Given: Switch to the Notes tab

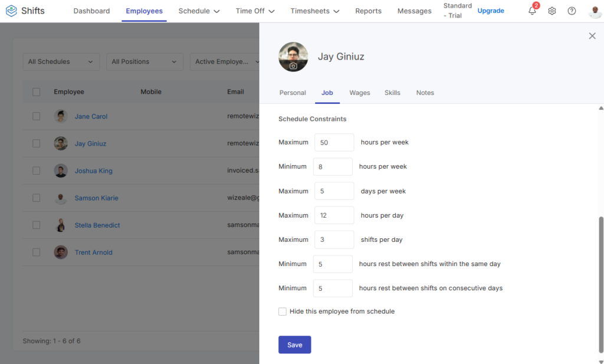Looking at the screenshot, I should coord(425,93).
